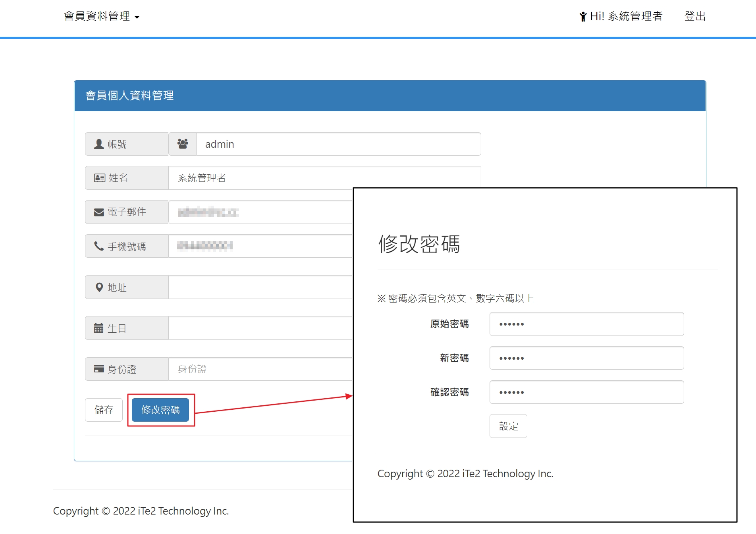Click the 原始密碼 original password field
This screenshot has width=756, height=534.
586,324
